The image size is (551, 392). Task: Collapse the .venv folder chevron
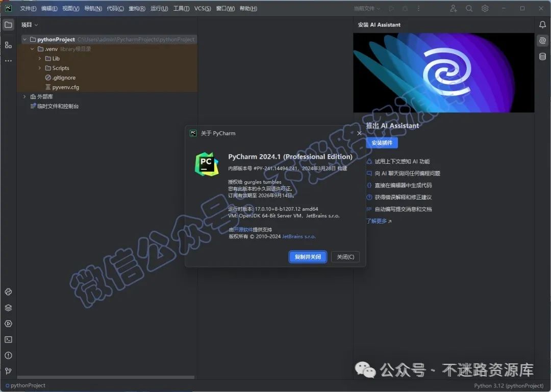tap(32, 49)
